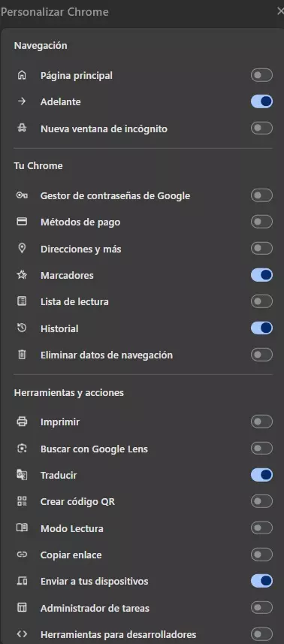
Task: Click the trash icon for Eliminar datos
Action: [22, 355]
